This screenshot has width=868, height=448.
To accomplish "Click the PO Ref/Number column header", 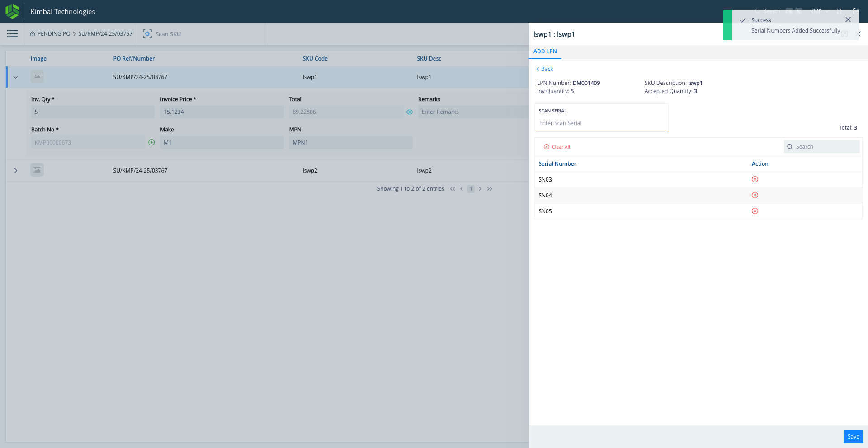I will 134,59.
